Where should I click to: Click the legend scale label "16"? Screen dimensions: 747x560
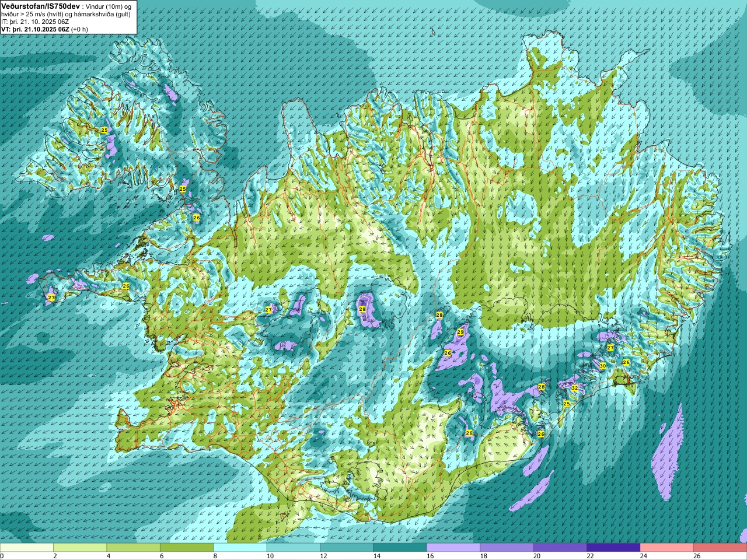point(430,556)
